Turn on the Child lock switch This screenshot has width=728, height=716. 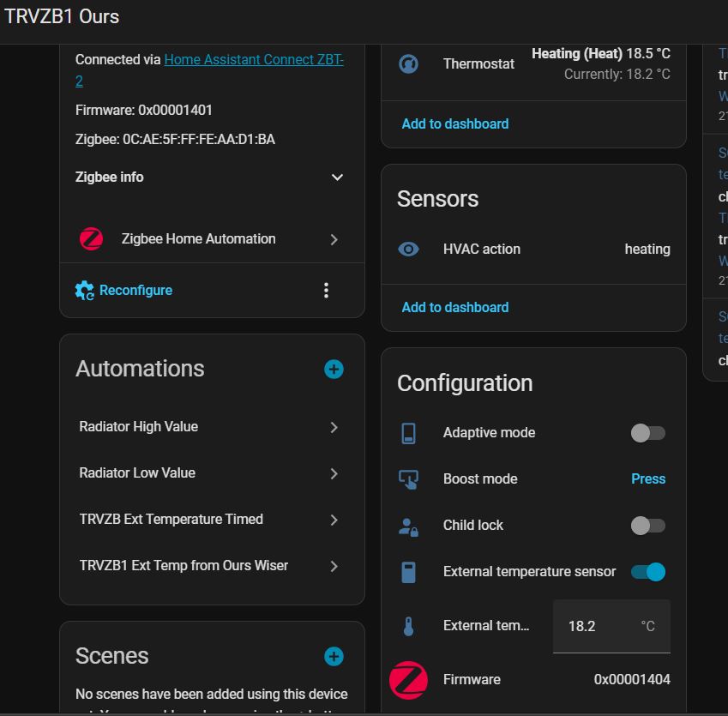point(647,526)
